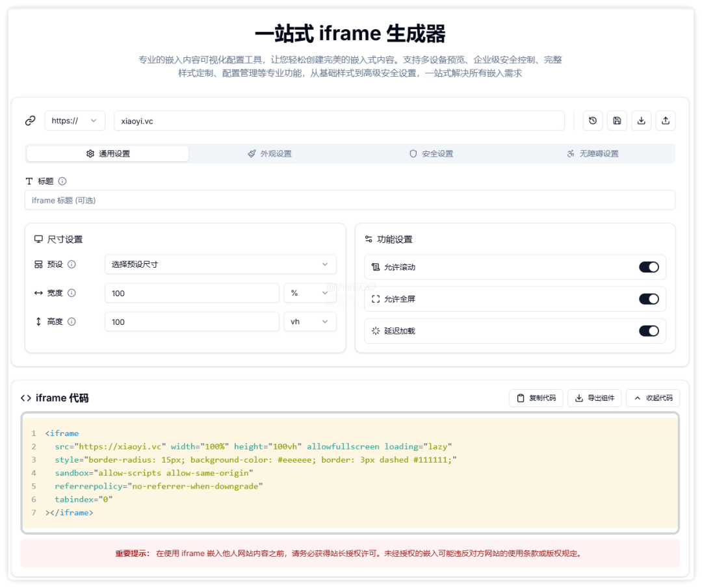Toggle the 允许全屏 switch
The image size is (702, 588).
(x=649, y=300)
